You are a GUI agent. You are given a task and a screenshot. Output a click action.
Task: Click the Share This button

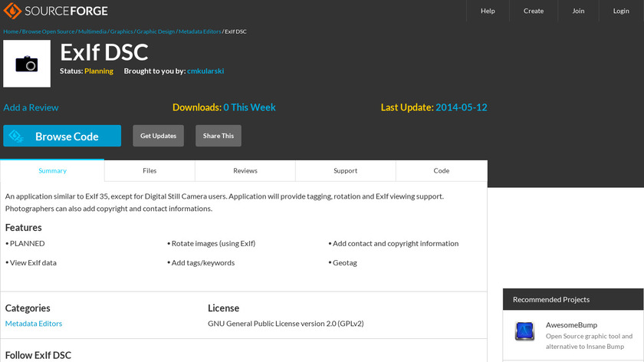218,136
